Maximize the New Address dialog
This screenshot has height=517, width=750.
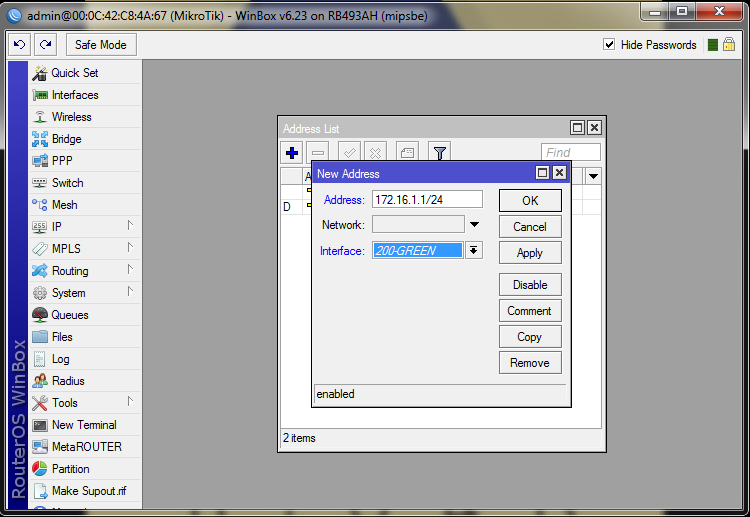542,172
